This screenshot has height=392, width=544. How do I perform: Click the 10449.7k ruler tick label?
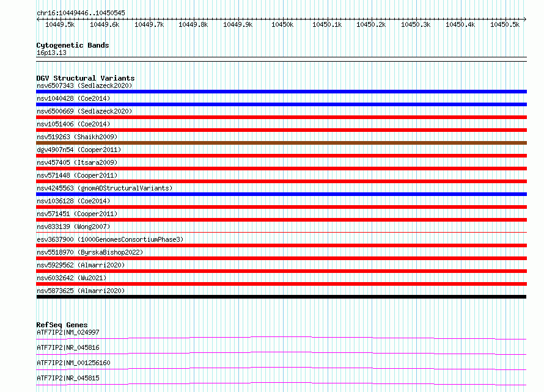click(x=149, y=24)
